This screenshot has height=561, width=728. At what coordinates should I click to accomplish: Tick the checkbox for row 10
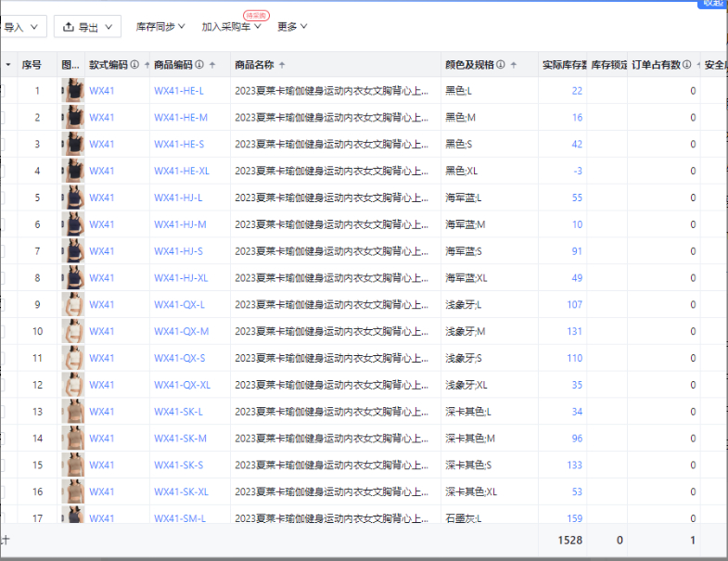click(x=2, y=331)
